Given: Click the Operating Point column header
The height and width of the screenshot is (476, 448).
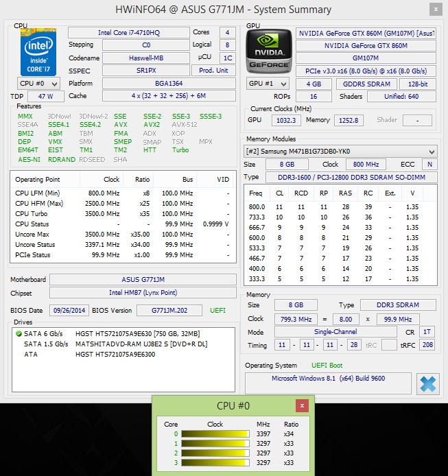Looking at the screenshot, I should coord(45,180).
